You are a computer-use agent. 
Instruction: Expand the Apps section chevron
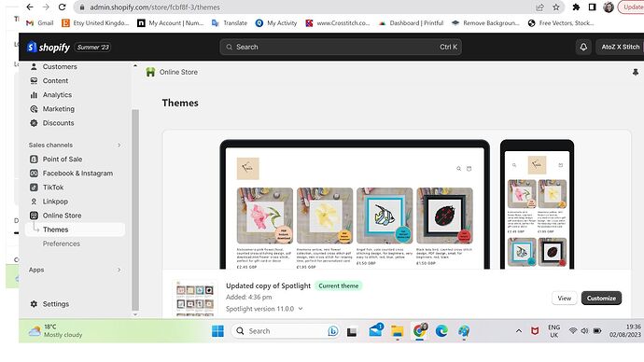point(119,270)
